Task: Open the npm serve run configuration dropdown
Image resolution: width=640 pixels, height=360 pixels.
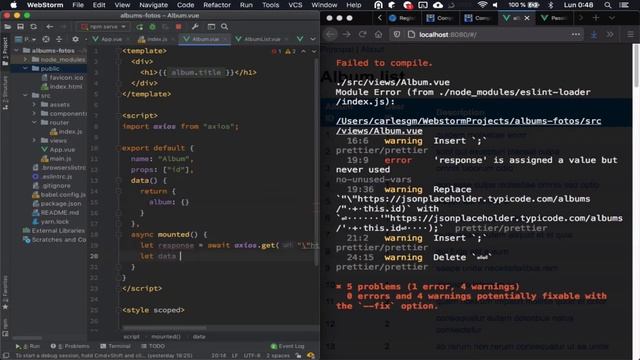Action: 104,27
